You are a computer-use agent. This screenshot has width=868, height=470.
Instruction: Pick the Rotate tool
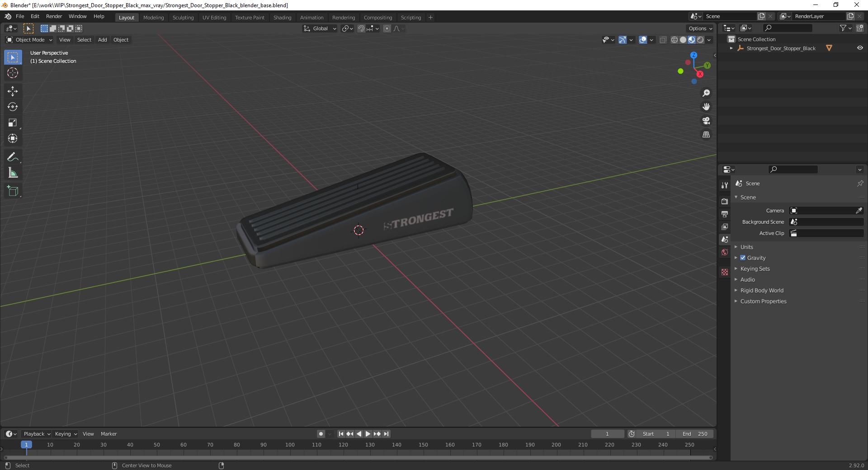click(x=13, y=107)
